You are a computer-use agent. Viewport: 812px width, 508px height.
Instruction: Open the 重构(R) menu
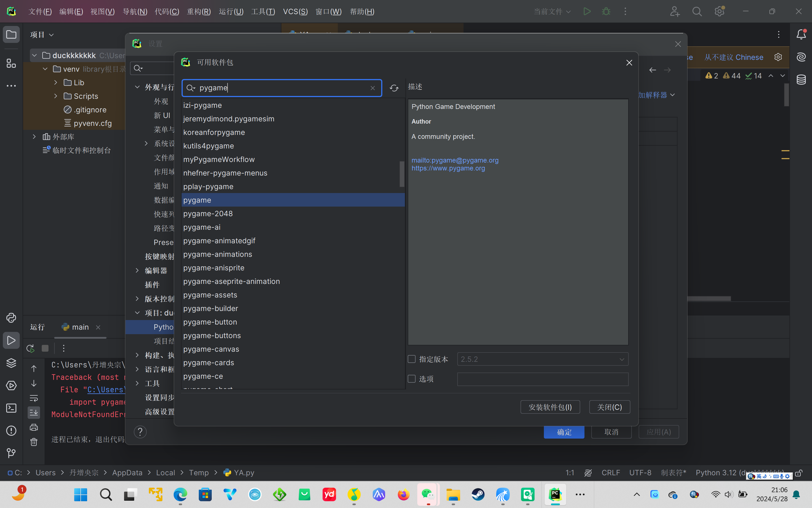[199, 11]
